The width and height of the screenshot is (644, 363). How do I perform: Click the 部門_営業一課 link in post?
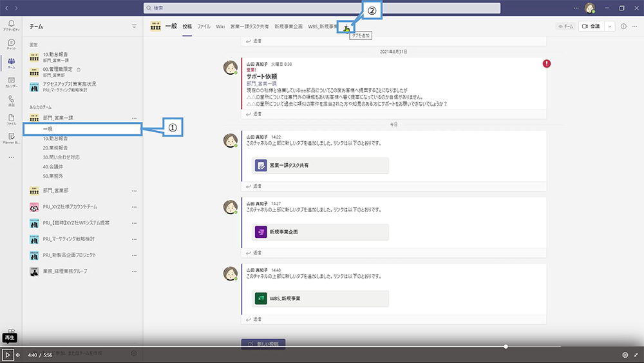click(261, 83)
